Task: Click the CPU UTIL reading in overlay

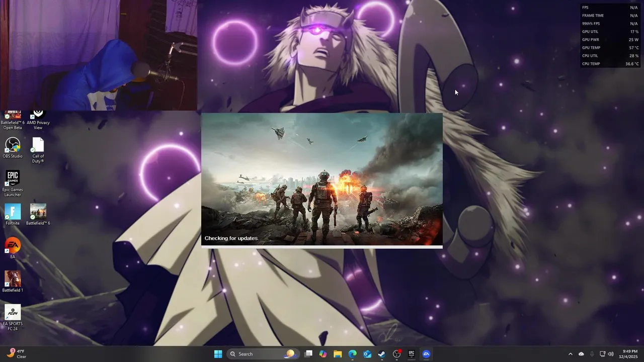Action: pyautogui.click(x=610, y=56)
